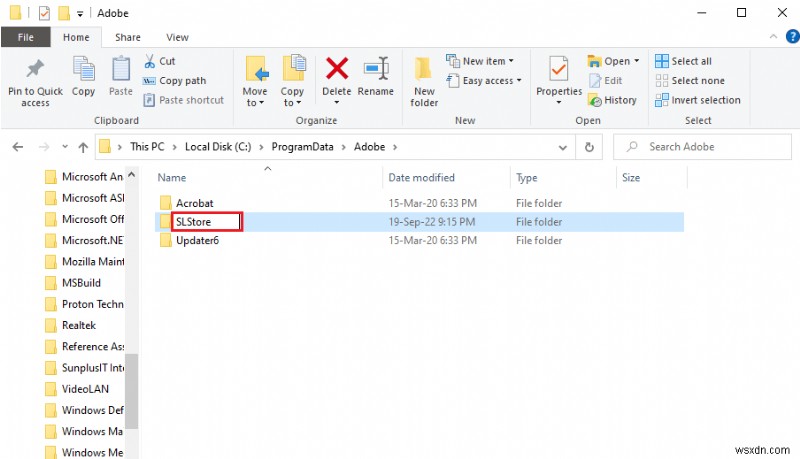Screen dimensions: 800x459
Task: Switch to the Share tab
Action: pos(128,37)
